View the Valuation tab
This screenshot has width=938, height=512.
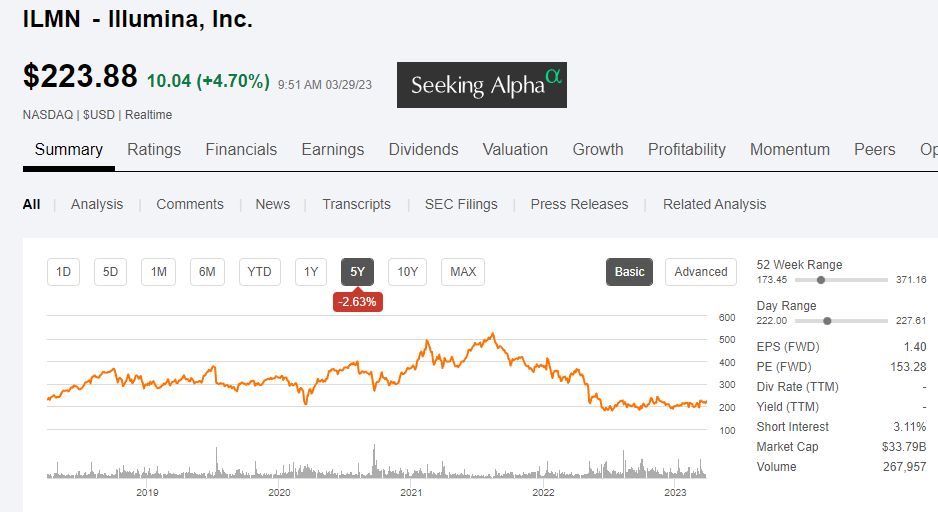click(515, 149)
